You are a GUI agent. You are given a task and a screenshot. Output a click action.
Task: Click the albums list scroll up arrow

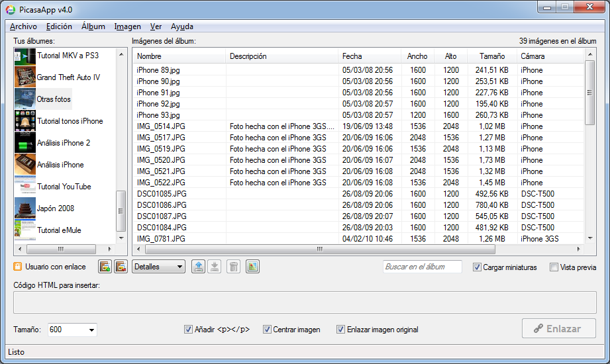point(121,54)
